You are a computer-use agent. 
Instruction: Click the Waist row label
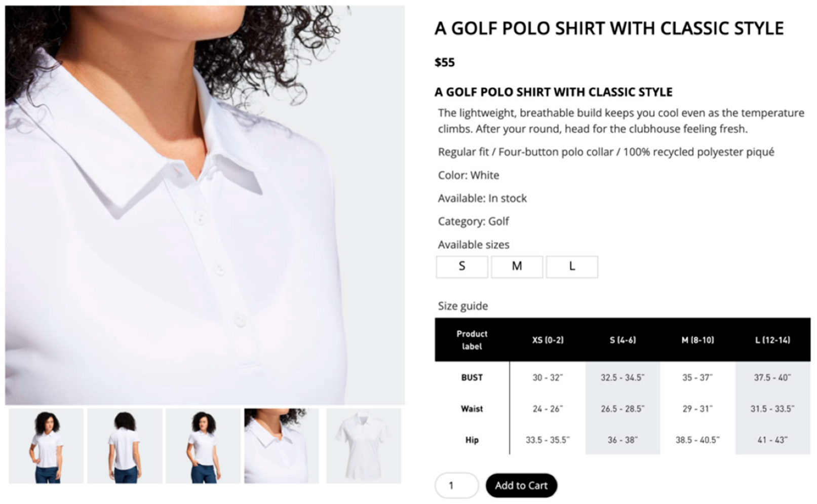[x=472, y=409]
